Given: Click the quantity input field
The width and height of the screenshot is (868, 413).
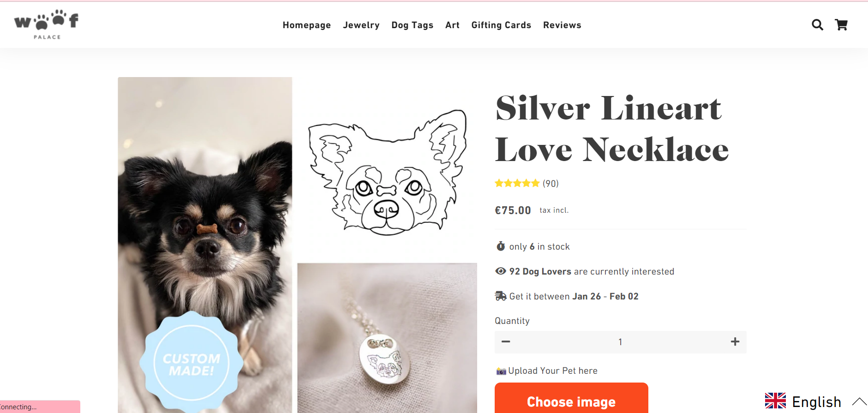Looking at the screenshot, I should (x=620, y=342).
